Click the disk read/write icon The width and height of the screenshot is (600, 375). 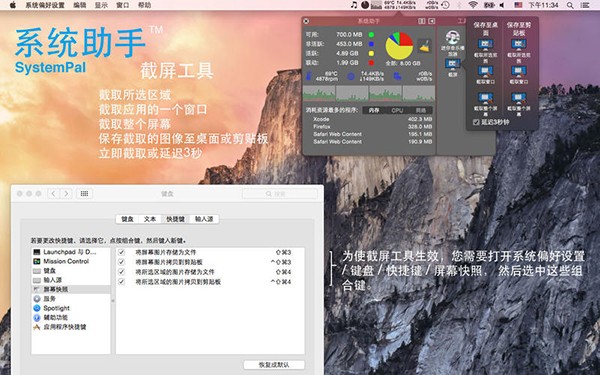pos(398,77)
